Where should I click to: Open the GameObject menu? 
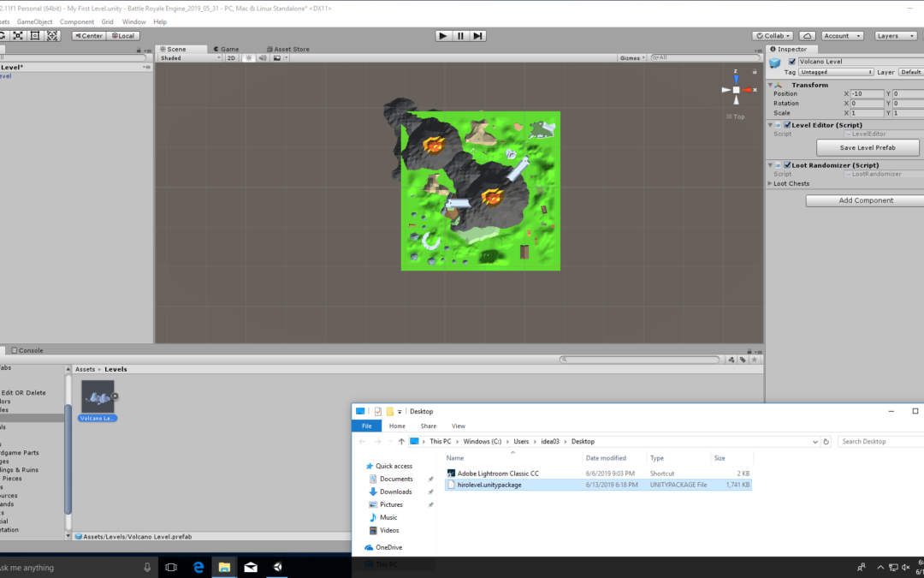[x=34, y=21]
